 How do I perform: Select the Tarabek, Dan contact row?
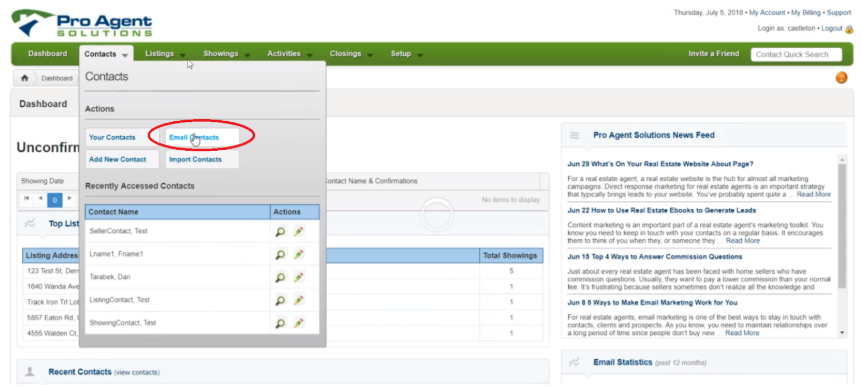coord(202,278)
